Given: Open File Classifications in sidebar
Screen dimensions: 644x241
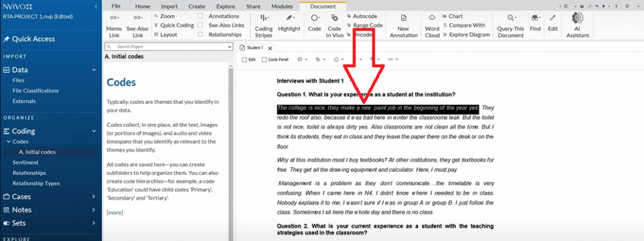Looking at the screenshot, I should pyautogui.click(x=36, y=91).
